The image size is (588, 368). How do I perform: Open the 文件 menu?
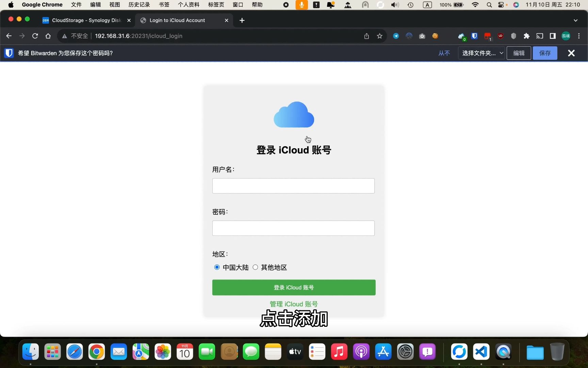point(76,5)
